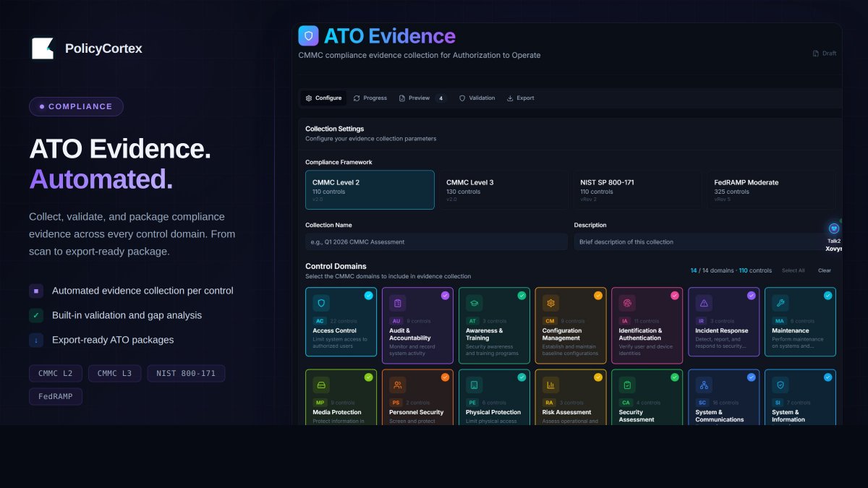This screenshot has width=868, height=488.
Task: Click the System & Communications network icon
Action: [705, 385]
